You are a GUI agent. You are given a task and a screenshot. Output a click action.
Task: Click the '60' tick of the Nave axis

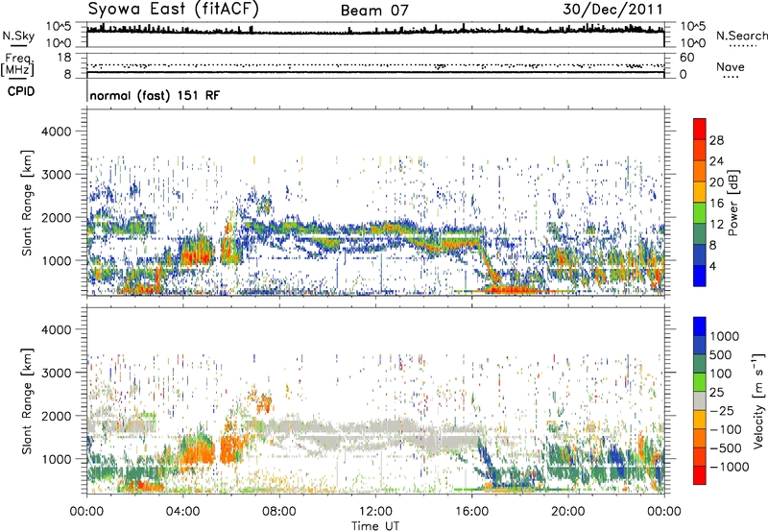686,58
